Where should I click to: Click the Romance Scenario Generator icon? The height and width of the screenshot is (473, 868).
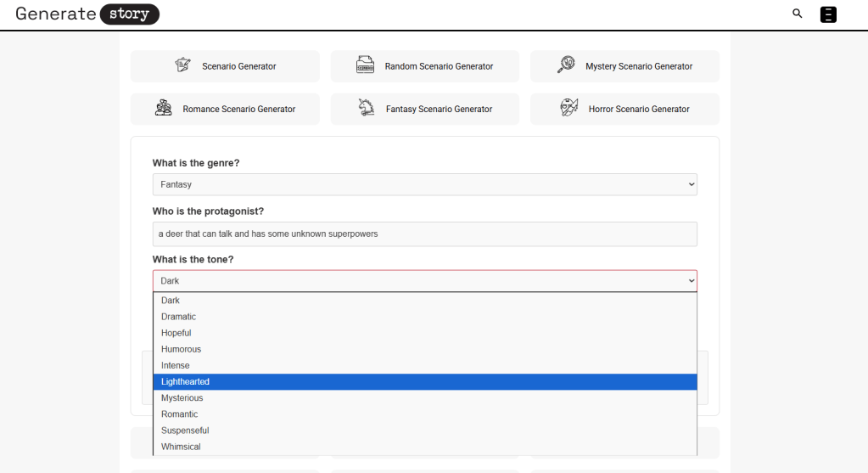tap(164, 109)
